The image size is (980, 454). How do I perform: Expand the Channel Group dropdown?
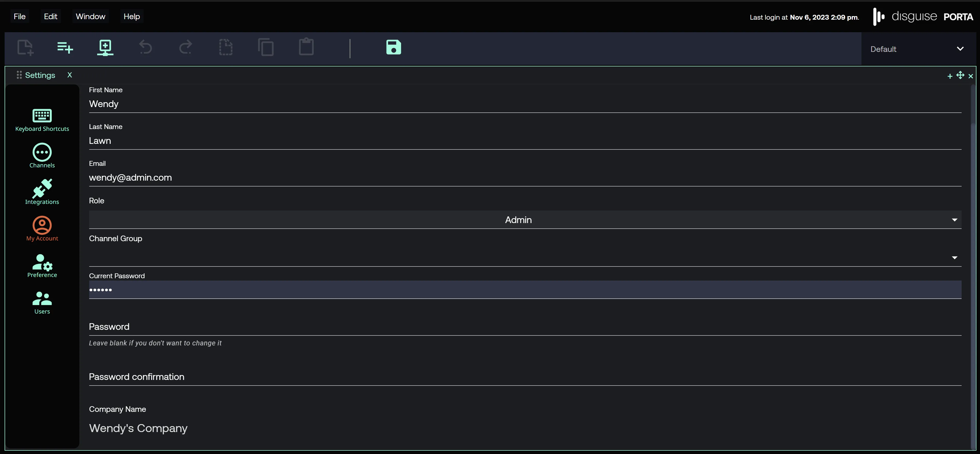pyautogui.click(x=525, y=257)
